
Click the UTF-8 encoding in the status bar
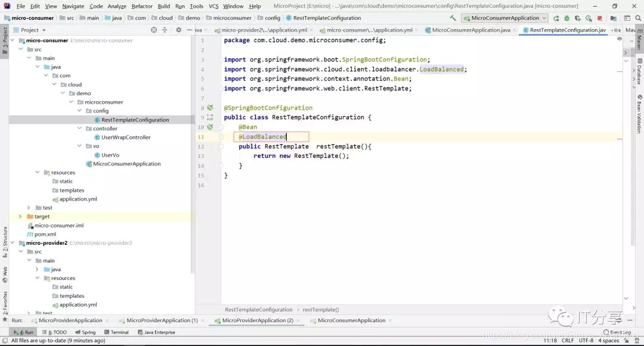tap(586, 341)
